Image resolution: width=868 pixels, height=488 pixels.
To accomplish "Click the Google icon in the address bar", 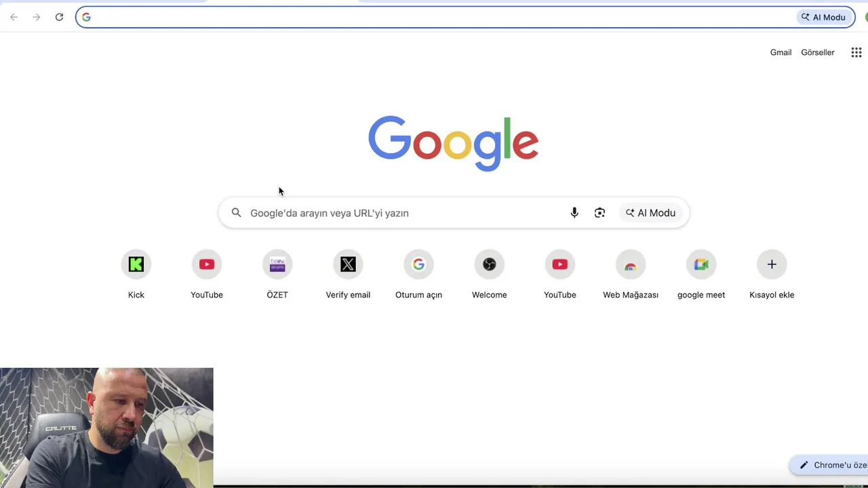I will click(86, 17).
